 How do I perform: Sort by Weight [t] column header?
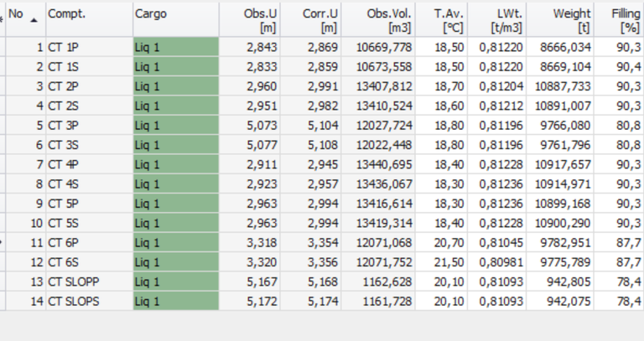point(562,20)
